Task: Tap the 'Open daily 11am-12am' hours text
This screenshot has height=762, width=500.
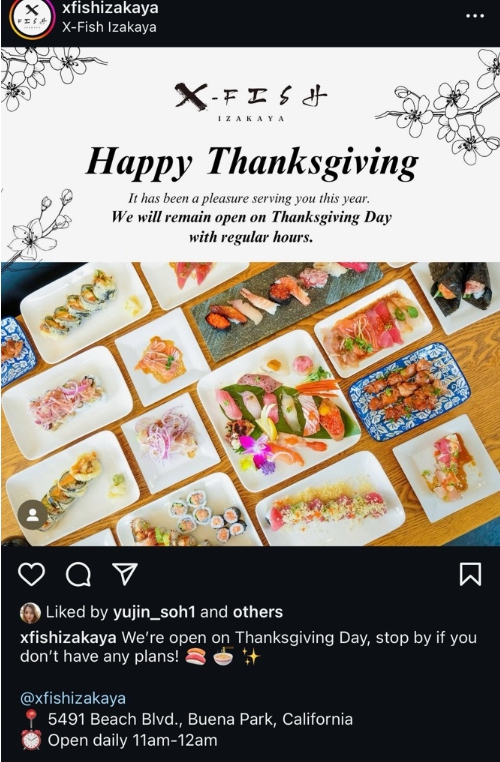Action: (132, 741)
